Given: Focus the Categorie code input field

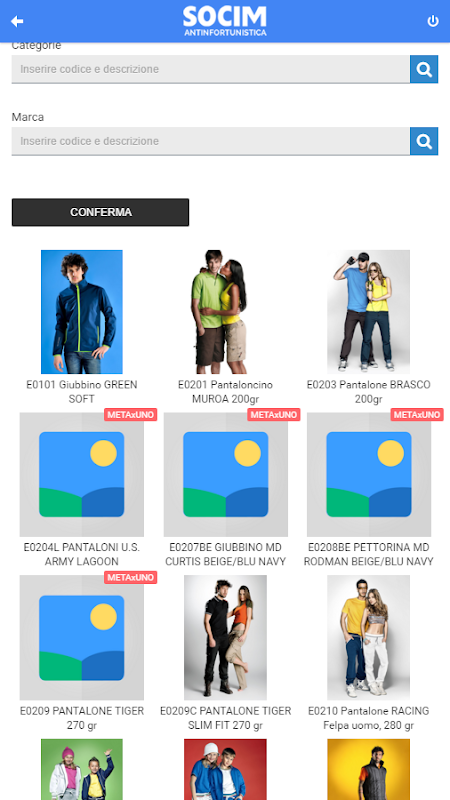Looking at the screenshot, I should 211,69.
